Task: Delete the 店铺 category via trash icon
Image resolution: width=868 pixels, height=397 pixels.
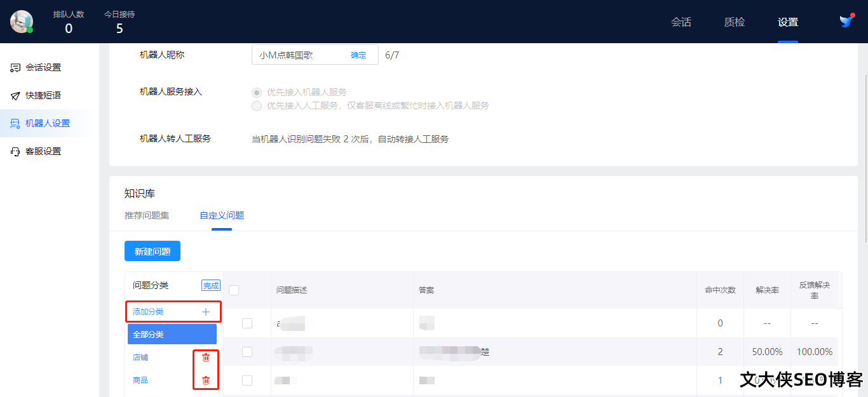Action: pos(206,358)
